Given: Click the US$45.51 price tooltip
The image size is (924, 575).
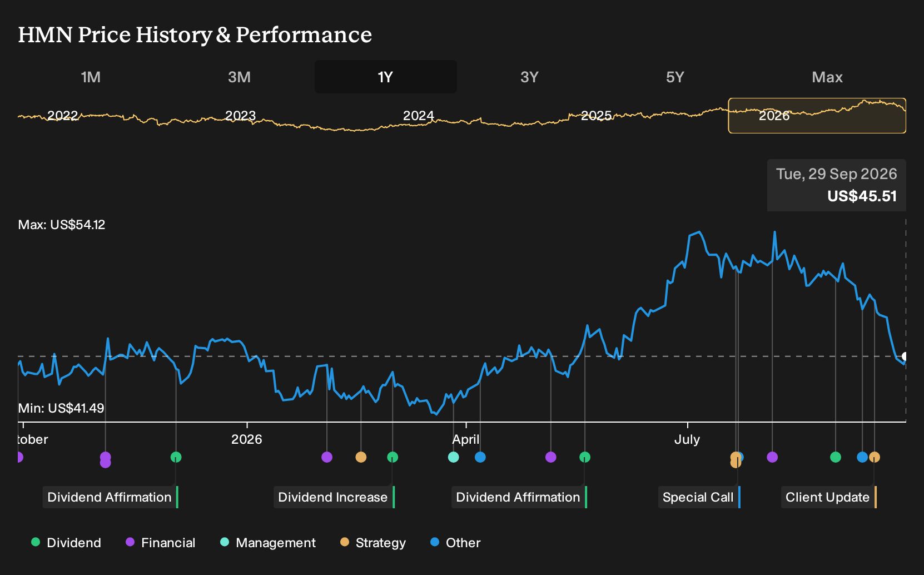Looking at the screenshot, I should pos(837,185).
